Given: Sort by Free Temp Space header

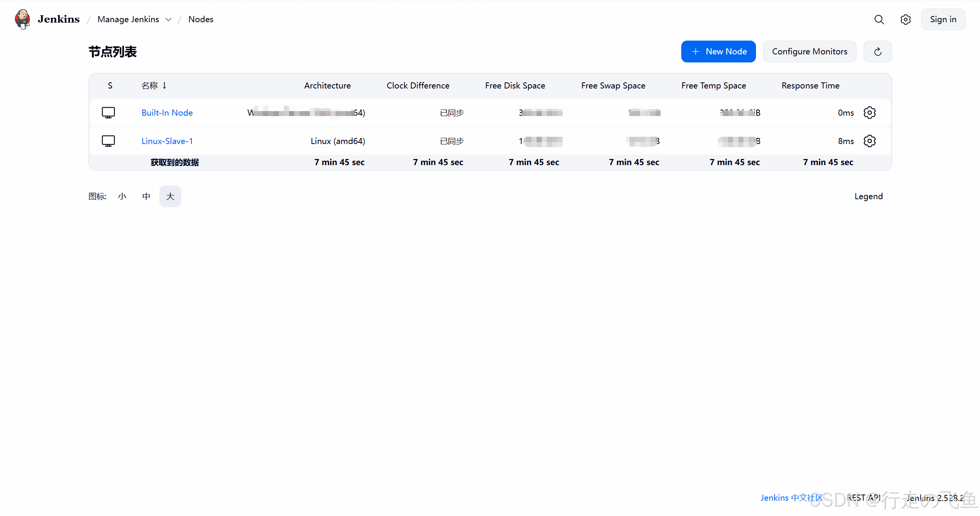Looking at the screenshot, I should point(713,85).
